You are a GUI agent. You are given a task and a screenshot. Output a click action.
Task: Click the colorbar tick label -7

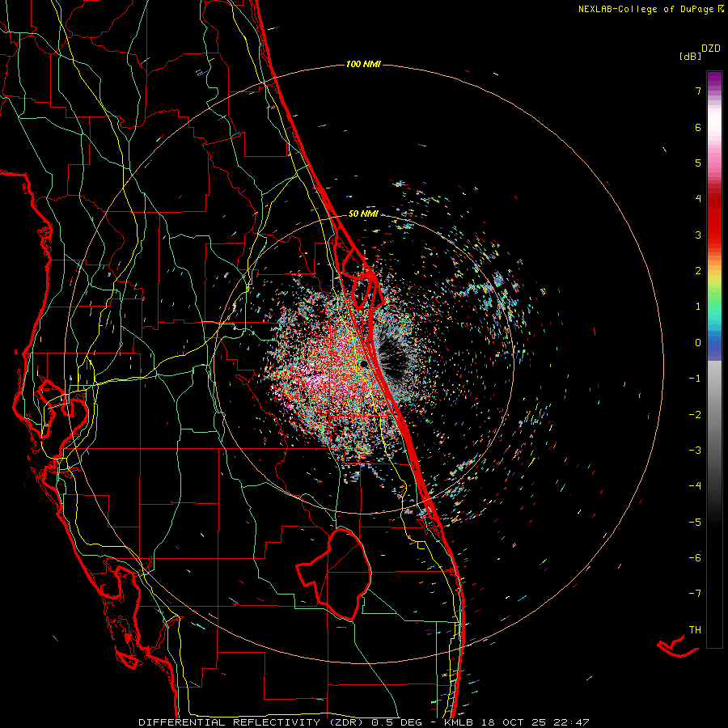[x=695, y=594]
